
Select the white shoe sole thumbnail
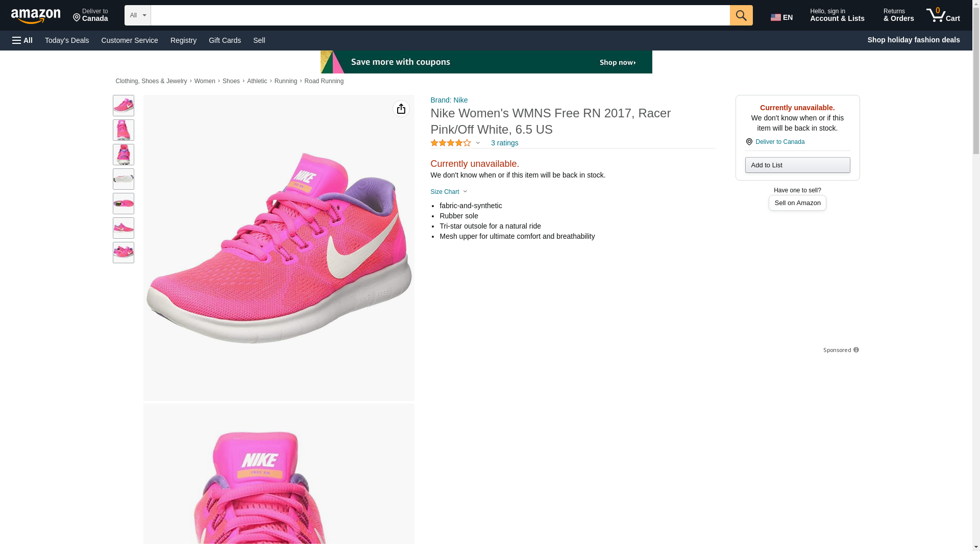point(123,179)
